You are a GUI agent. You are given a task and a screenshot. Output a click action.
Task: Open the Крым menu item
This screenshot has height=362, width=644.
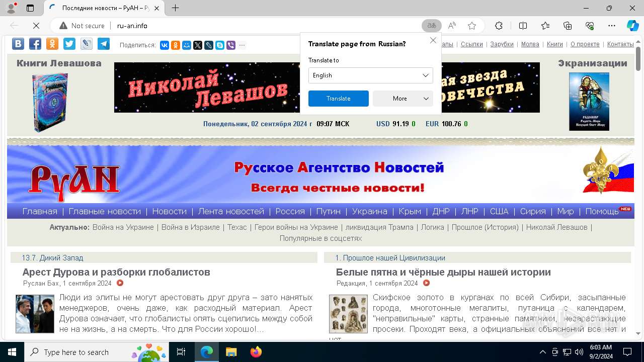[410, 211]
